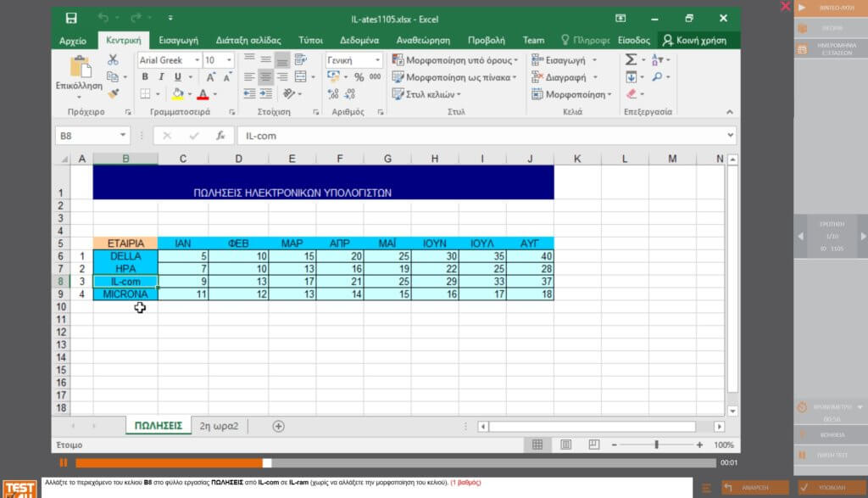Open the Εισαγωγή ribbon tab
This screenshot has height=498, width=868.
[x=178, y=40]
